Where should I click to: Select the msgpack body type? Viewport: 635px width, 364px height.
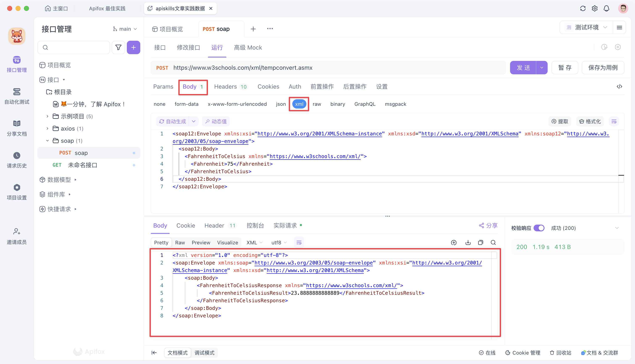tap(395, 104)
